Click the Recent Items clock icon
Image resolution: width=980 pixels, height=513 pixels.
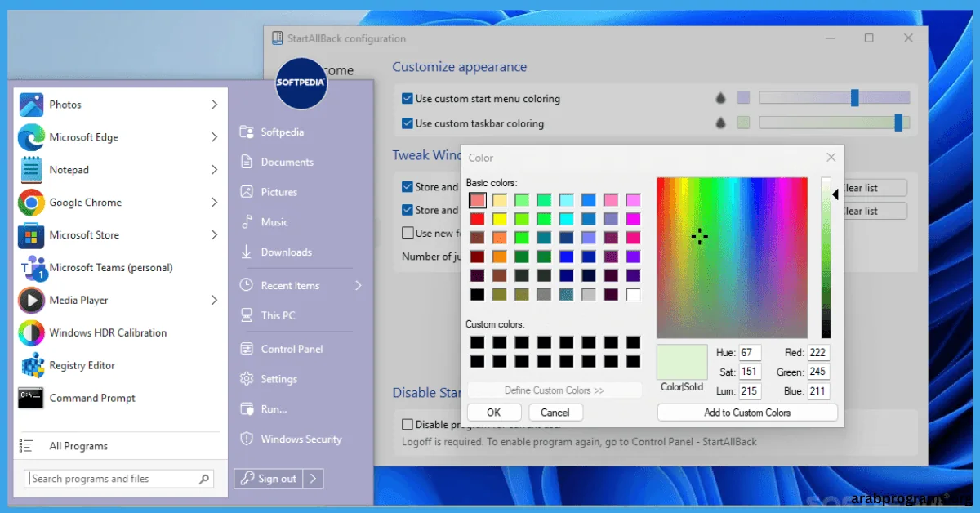click(246, 285)
